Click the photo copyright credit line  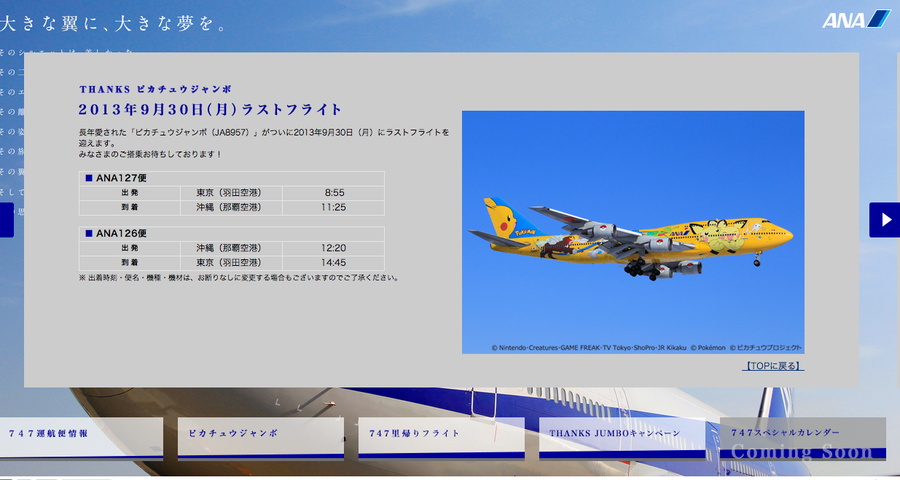[646, 347]
